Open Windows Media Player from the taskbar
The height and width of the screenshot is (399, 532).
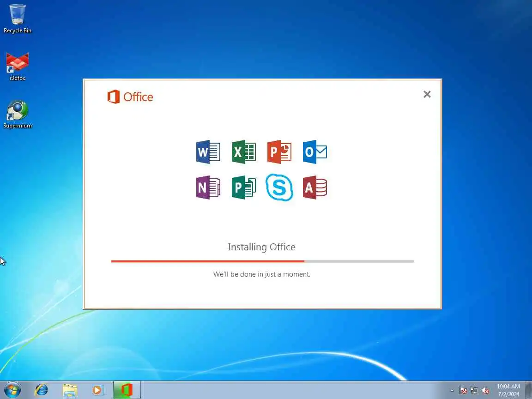98,390
